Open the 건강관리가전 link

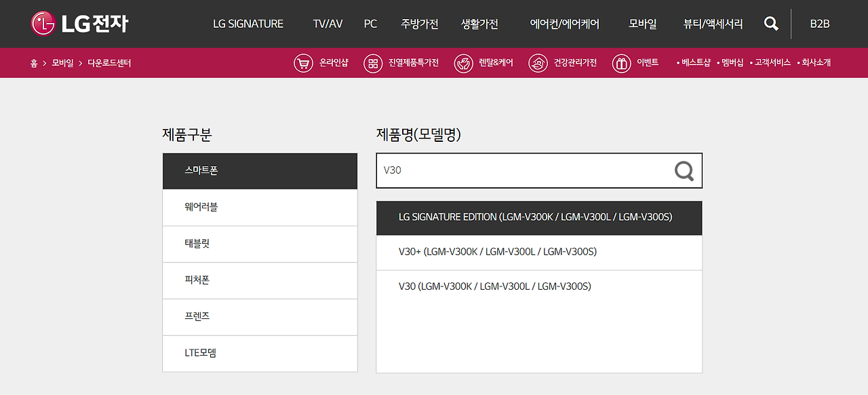click(575, 62)
